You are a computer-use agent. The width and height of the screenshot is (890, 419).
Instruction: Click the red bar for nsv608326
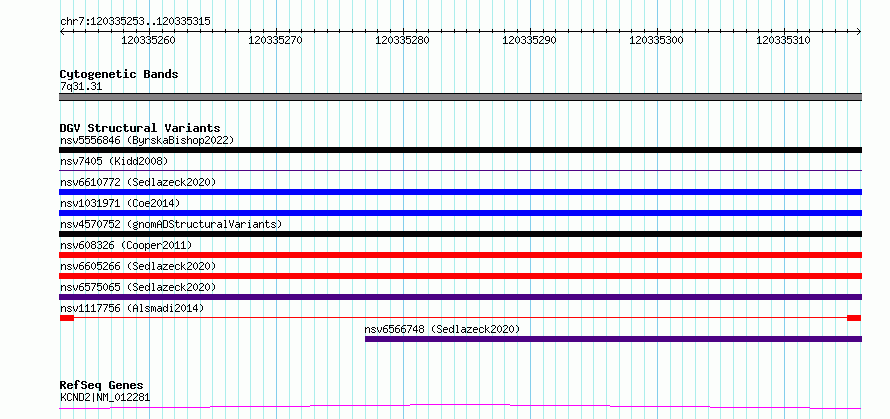(460, 255)
